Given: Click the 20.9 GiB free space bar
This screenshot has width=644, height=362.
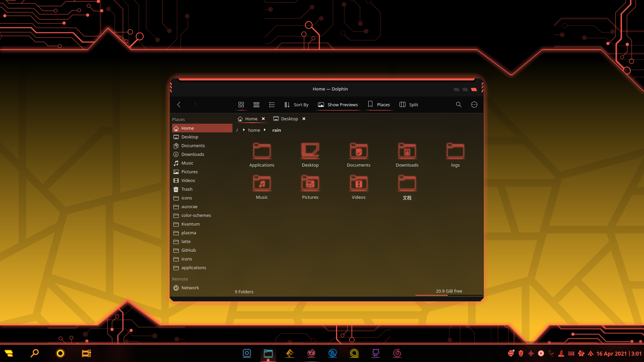Looking at the screenshot, I should (x=449, y=292).
